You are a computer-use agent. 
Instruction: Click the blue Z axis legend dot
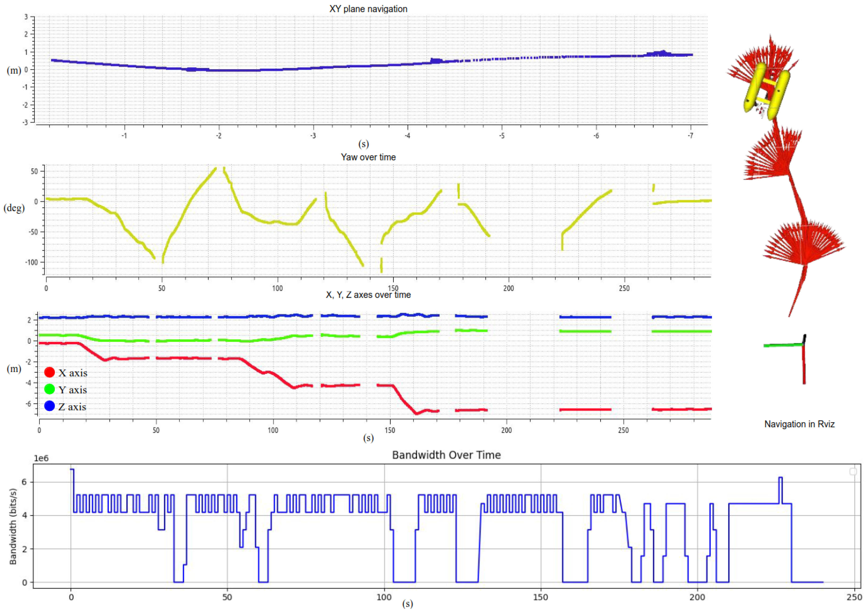click(50, 406)
